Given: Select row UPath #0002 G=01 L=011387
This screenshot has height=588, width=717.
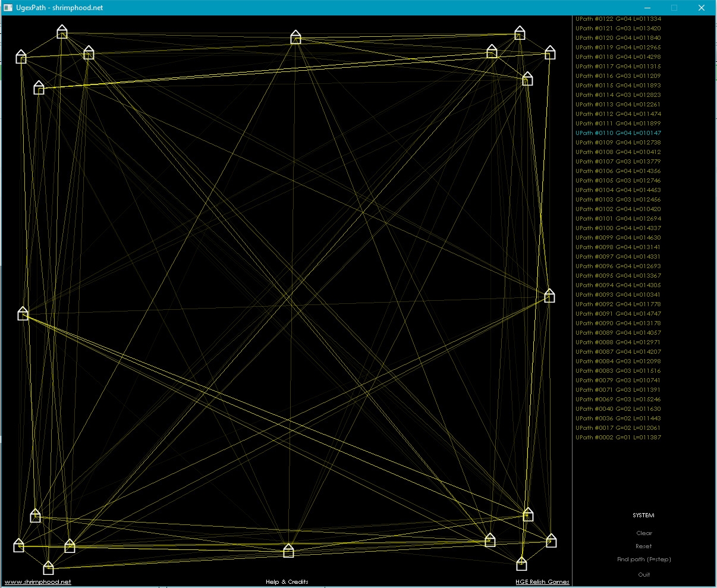Looking at the screenshot, I should pyautogui.click(x=618, y=438).
